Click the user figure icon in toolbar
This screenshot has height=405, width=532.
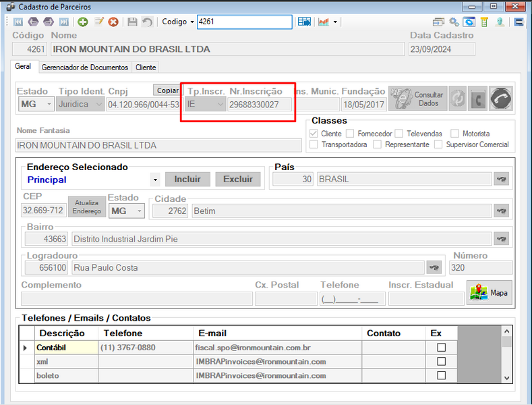pos(500,22)
